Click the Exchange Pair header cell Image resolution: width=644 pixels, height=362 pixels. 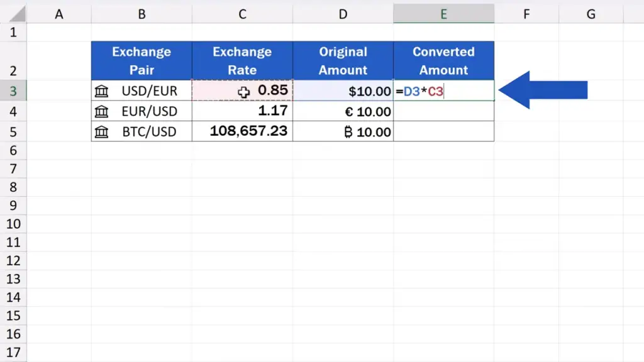tap(142, 61)
